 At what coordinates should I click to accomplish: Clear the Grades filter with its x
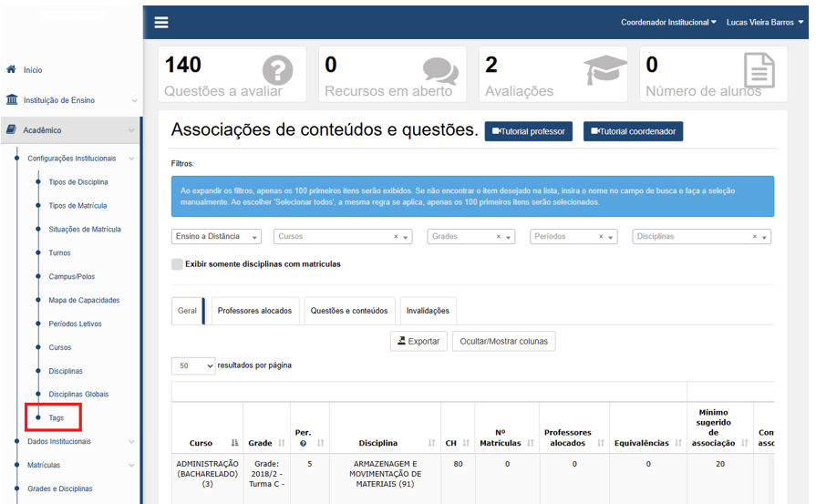[x=499, y=237]
